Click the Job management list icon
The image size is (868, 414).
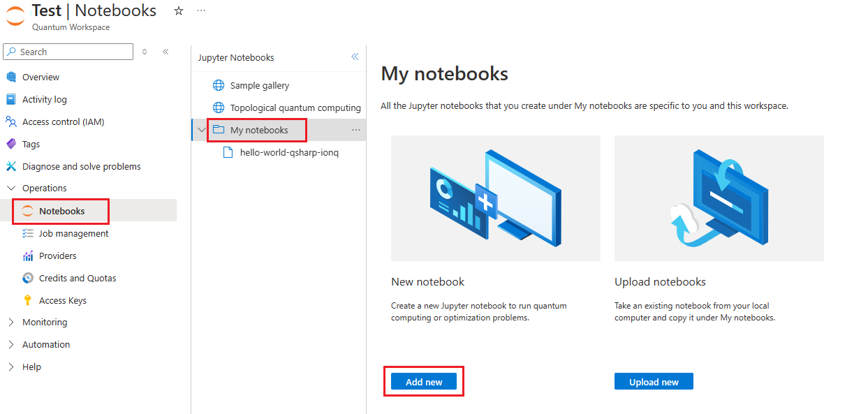tap(28, 233)
